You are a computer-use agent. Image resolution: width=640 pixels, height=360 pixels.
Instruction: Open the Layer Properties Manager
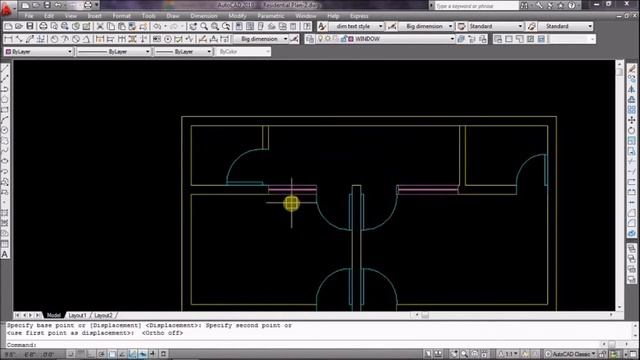310,39
